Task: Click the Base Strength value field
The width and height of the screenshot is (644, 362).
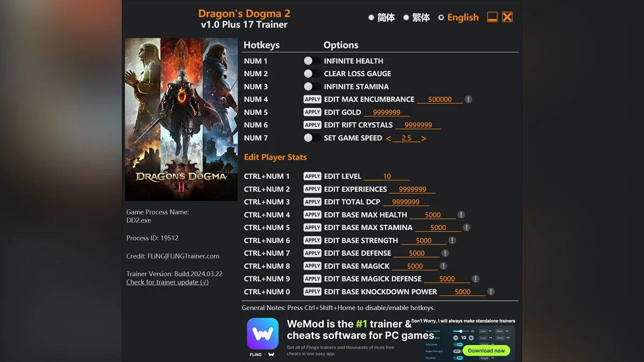Action: point(423,240)
